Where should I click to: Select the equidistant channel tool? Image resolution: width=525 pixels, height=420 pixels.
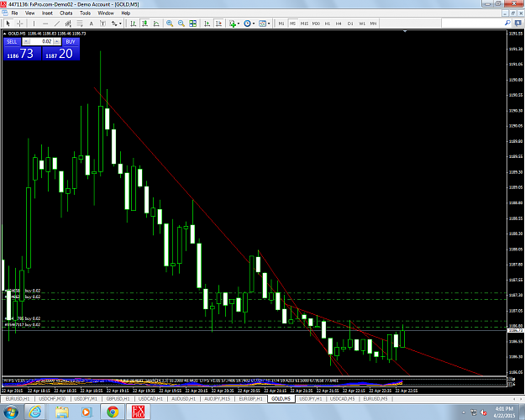tap(68, 24)
